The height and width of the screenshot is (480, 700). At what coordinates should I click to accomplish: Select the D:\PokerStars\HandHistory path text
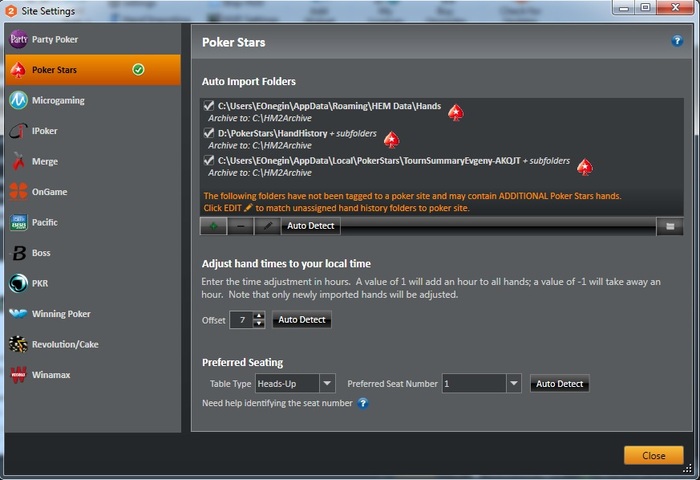pos(272,133)
